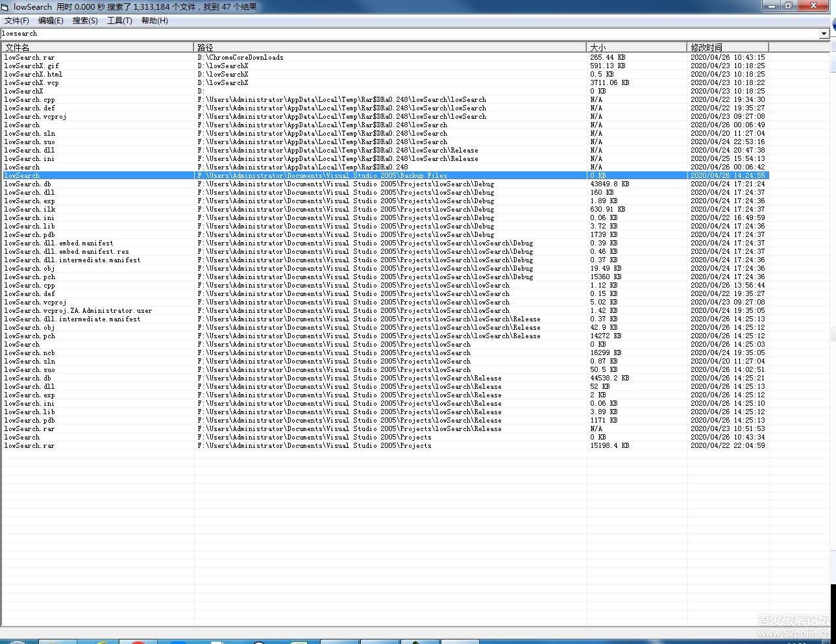Open the 帮助(H) menu

[x=154, y=21]
